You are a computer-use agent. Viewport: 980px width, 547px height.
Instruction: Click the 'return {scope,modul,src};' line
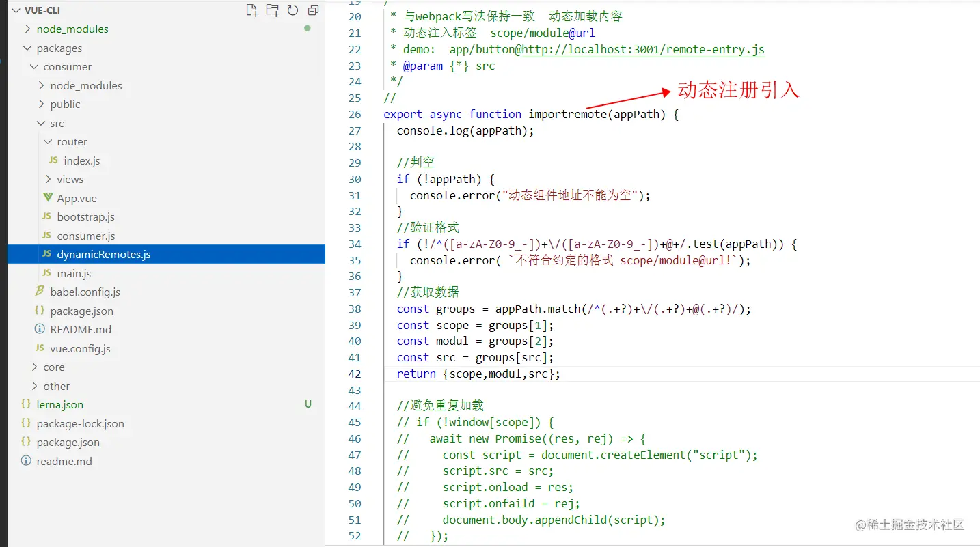tap(478, 374)
